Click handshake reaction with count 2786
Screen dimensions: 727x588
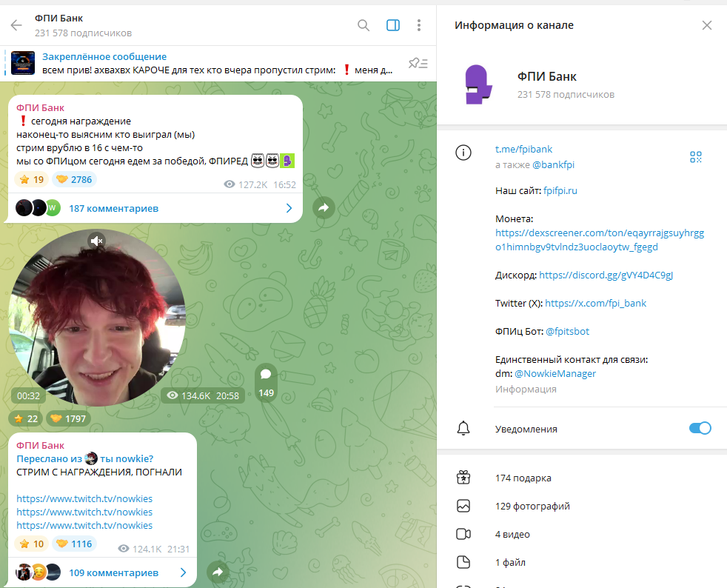pos(74,179)
